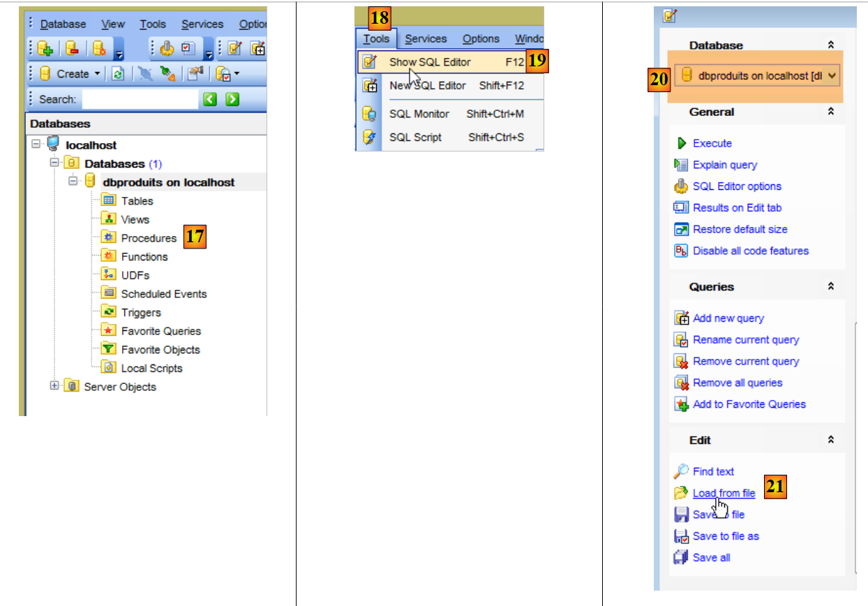Click the green Execute arrow icon

(x=682, y=143)
